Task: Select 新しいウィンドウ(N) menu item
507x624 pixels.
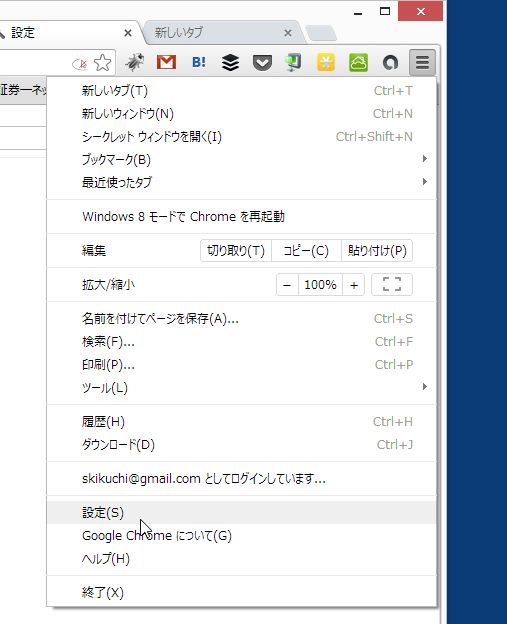Action: point(242,114)
